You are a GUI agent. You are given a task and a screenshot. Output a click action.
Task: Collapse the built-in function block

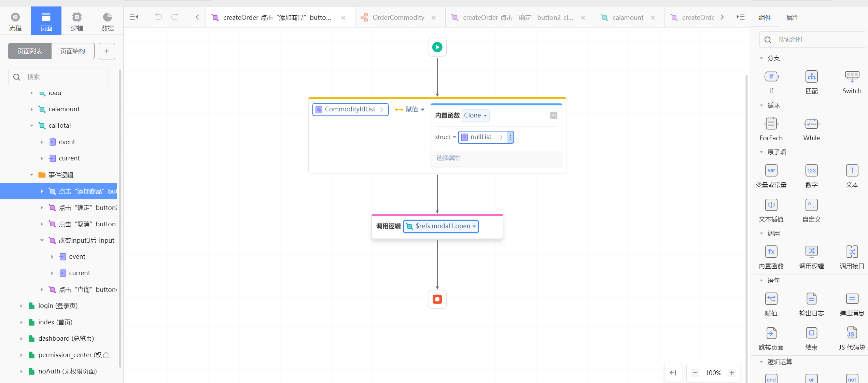point(554,115)
